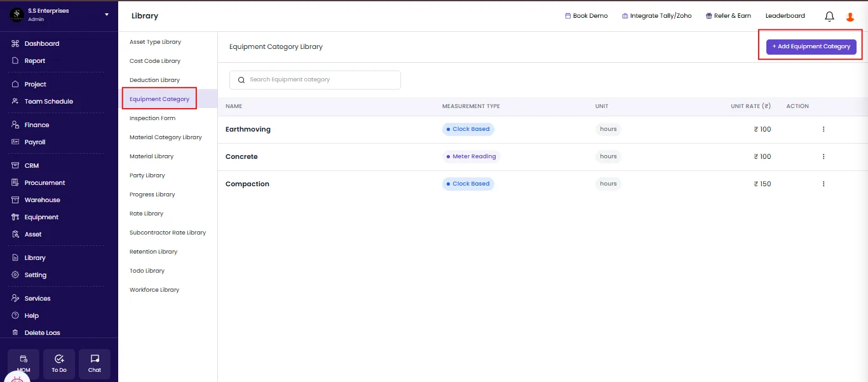Focus the Search Equipment category field
This screenshot has height=382, width=868.
(315, 80)
